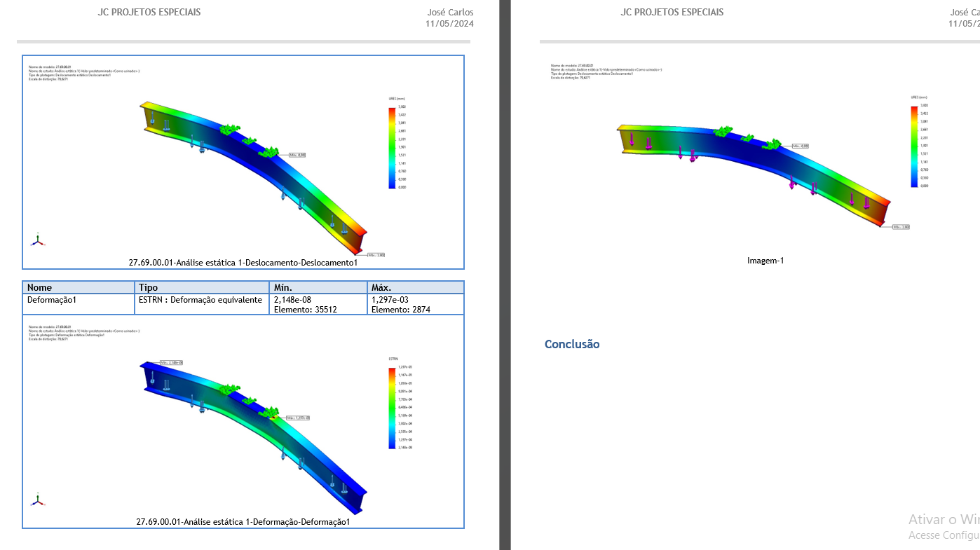Click the 'Máx.' strain callout in the Deformação1 plot
Image resolution: width=980 pixels, height=550 pixels.
coord(298,418)
